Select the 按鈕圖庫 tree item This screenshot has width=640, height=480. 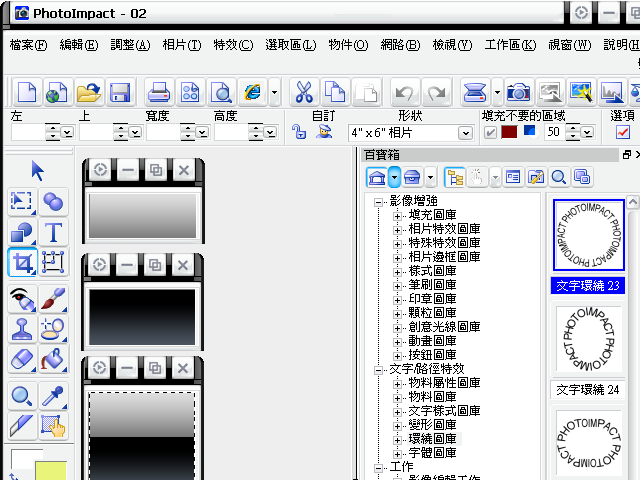[432, 355]
